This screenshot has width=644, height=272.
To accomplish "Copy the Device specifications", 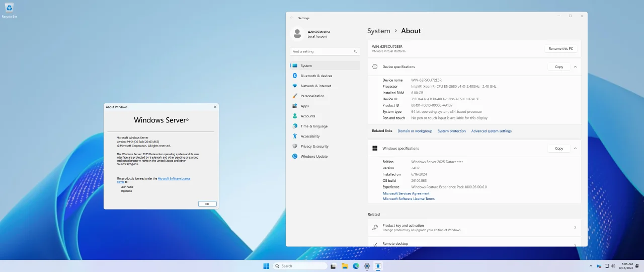I will (x=559, y=66).
